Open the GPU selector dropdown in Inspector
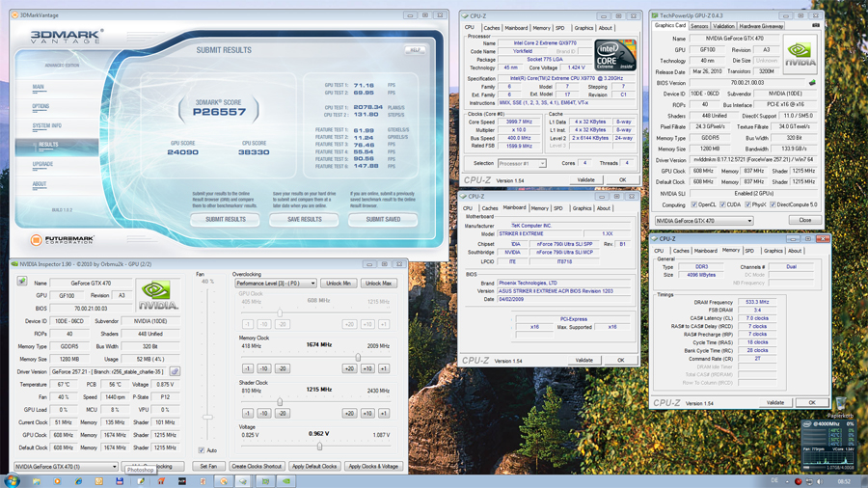This screenshot has width=868, height=488. [x=66, y=467]
